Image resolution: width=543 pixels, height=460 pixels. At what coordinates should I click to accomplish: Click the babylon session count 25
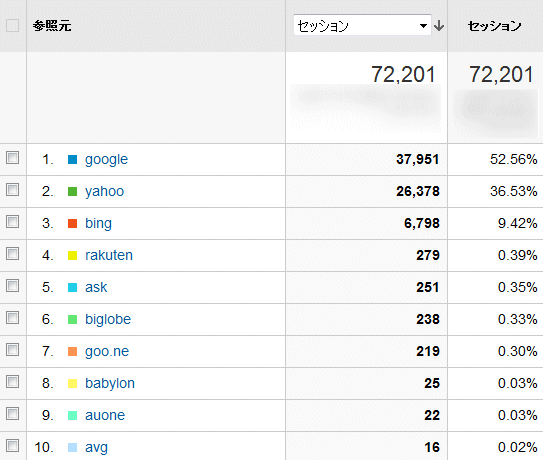click(x=432, y=383)
